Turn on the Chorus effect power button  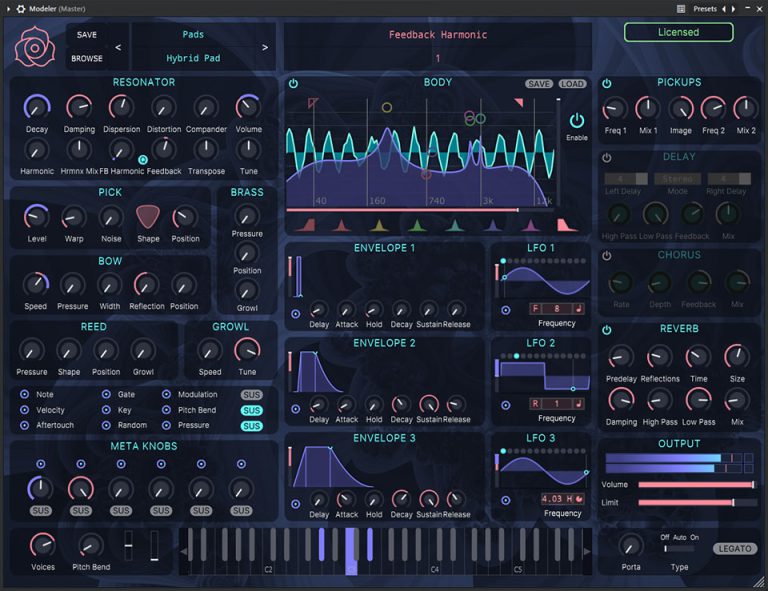pos(606,255)
